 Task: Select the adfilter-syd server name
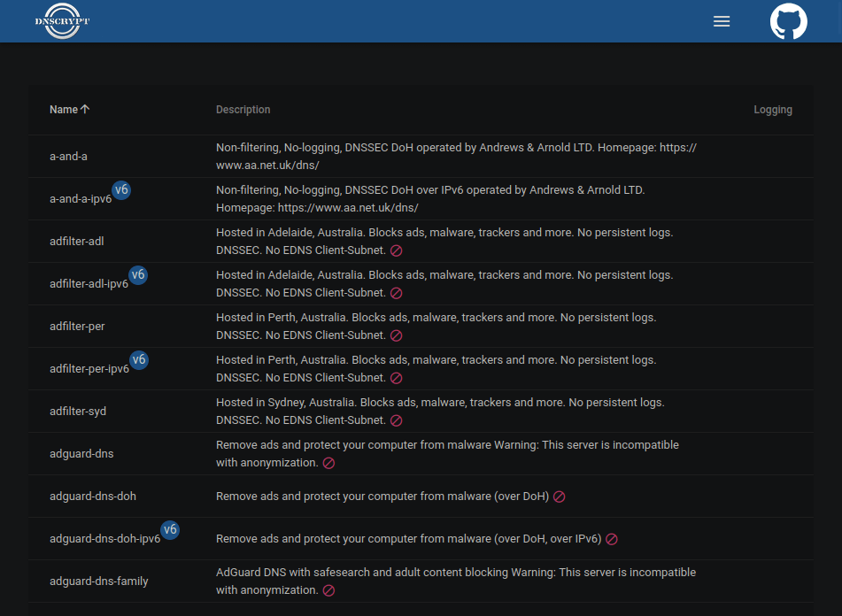pyautogui.click(x=78, y=411)
